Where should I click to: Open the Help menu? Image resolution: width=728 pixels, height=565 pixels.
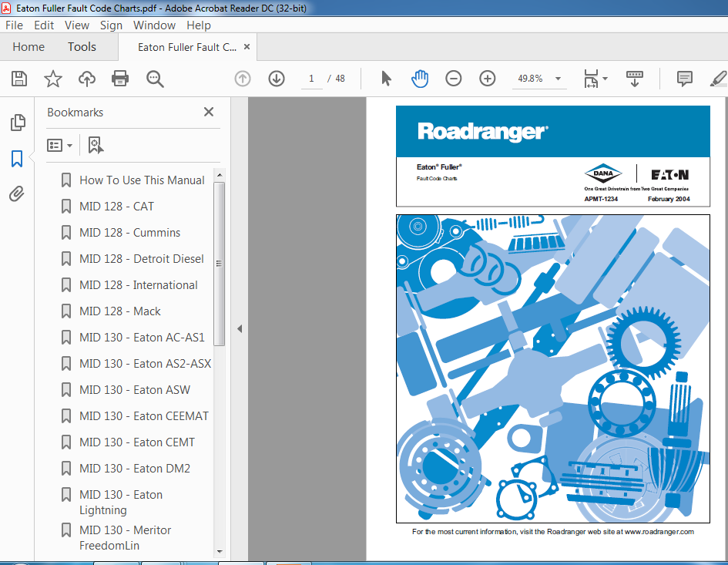pyautogui.click(x=199, y=25)
